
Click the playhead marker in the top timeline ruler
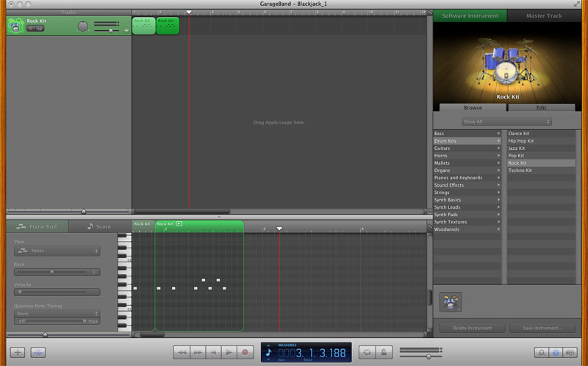(189, 12)
